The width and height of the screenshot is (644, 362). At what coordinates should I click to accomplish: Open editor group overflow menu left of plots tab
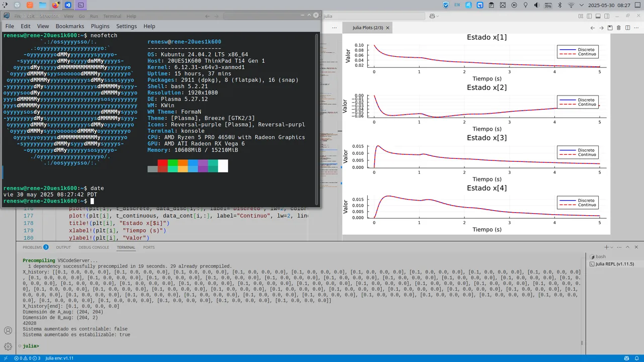(334, 28)
